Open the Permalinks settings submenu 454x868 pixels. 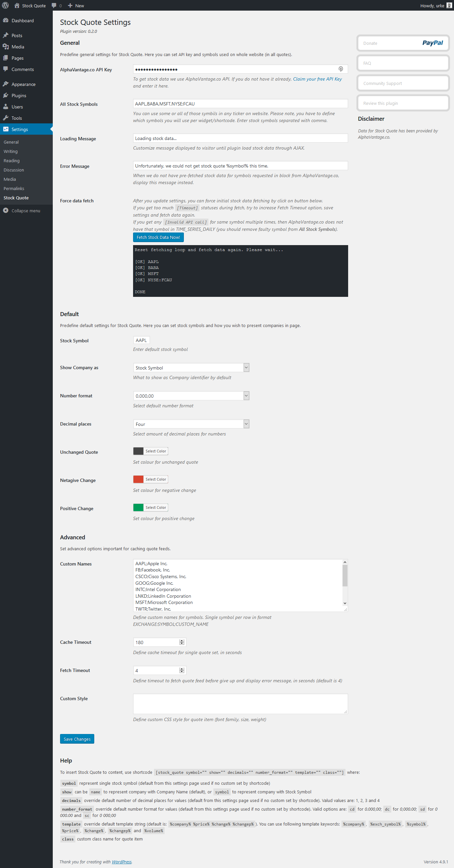point(14,189)
